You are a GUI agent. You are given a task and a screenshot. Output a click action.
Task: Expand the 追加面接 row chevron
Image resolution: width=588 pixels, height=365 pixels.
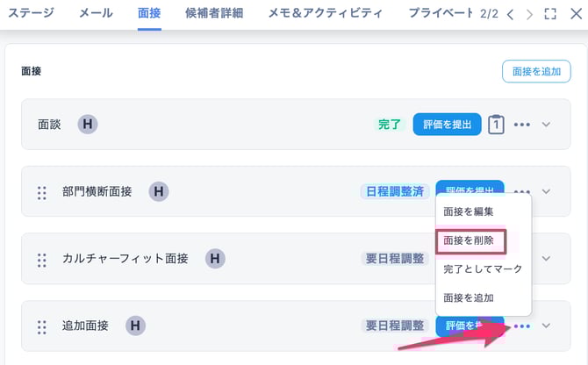547,326
